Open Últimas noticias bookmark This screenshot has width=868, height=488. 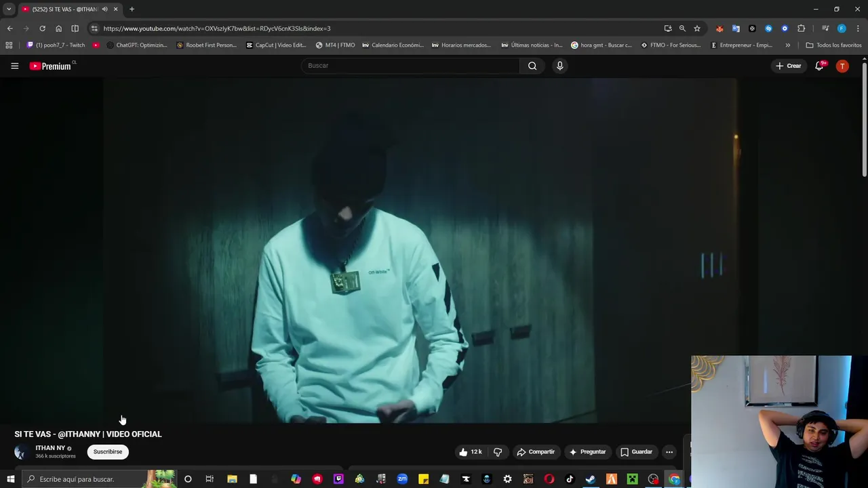[x=532, y=45]
